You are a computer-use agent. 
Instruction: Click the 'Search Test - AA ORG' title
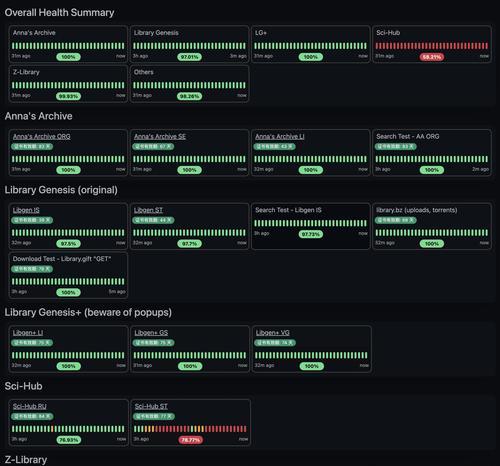point(408,136)
